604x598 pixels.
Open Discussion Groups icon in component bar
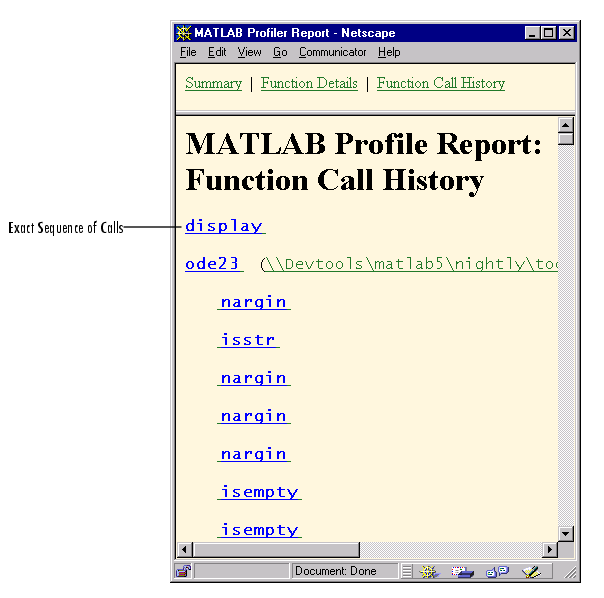tap(497, 571)
